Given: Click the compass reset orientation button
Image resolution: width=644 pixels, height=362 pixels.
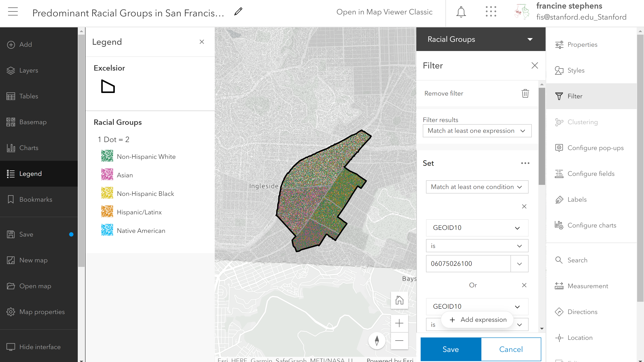Looking at the screenshot, I should [377, 340].
